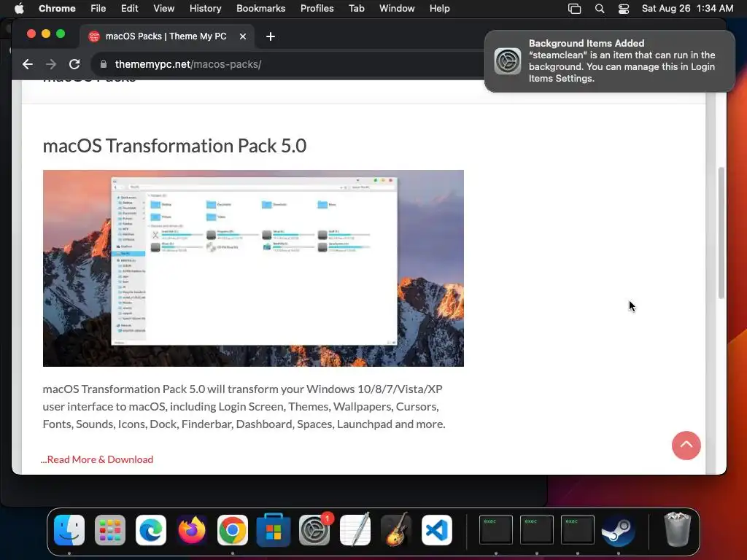The image size is (747, 560).
Task: Launch GarageBand from the Dock
Action: click(396, 530)
